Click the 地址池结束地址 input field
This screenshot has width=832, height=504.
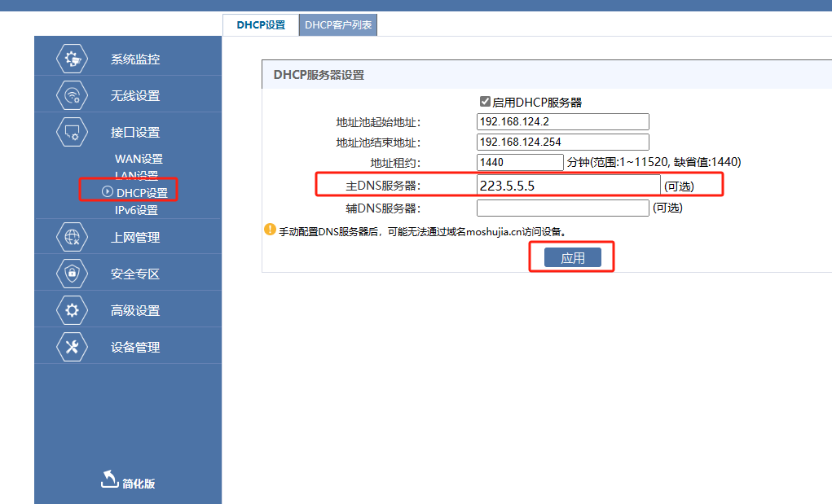(562, 142)
